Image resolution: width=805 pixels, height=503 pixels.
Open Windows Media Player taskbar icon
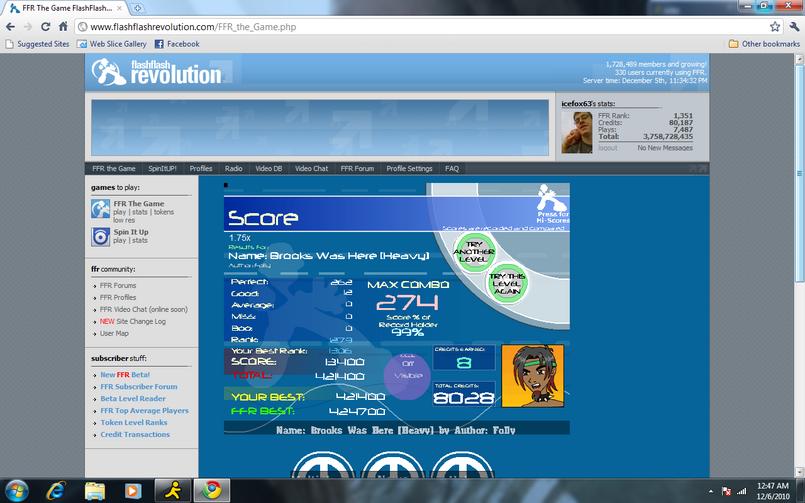(x=132, y=491)
